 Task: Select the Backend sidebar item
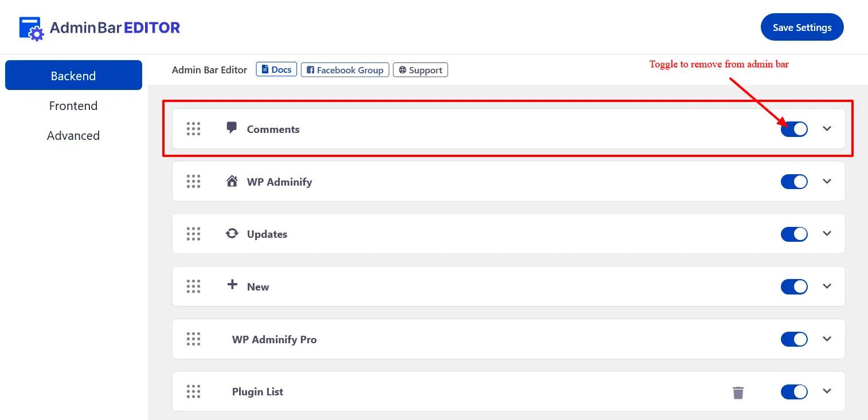click(73, 75)
